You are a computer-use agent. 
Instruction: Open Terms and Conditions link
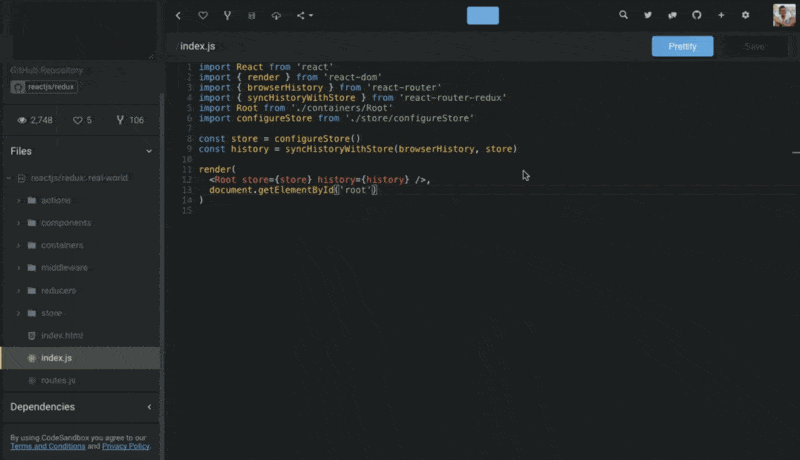click(x=47, y=446)
